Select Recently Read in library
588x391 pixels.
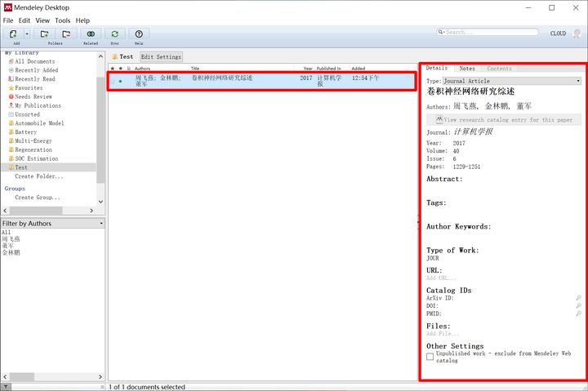tap(35, 79)
